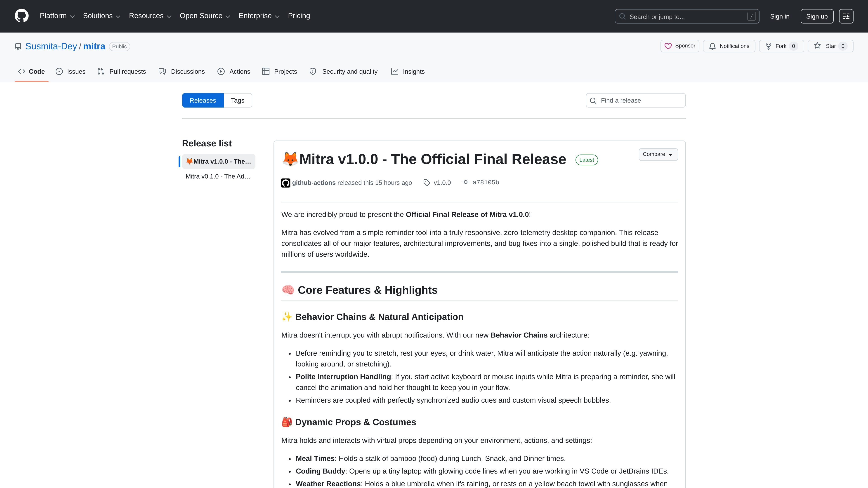Open the v1.0.0 tag link
Viewport: 868px width, 488px height.
point(442,183)
